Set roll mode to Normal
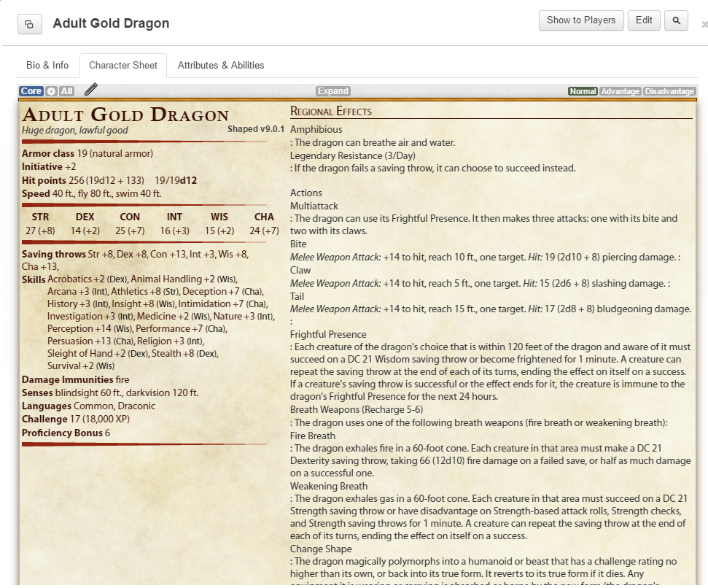Image resolution: width=708 pixels, height=588 pixels. pyautogui.click(x=583, y=91)
